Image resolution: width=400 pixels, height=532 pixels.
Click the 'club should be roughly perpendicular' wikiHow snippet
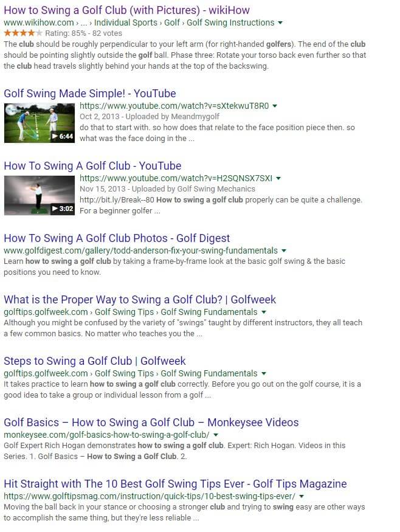185,55
